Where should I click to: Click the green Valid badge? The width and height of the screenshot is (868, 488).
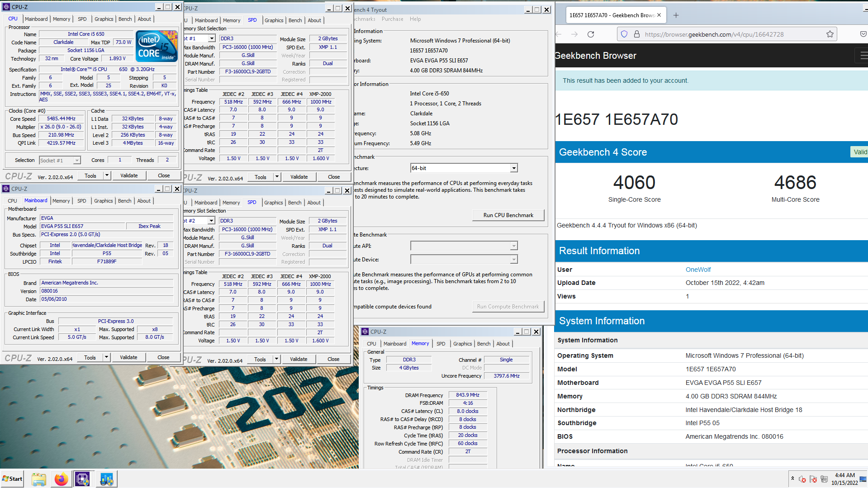(x=860, y=152)
